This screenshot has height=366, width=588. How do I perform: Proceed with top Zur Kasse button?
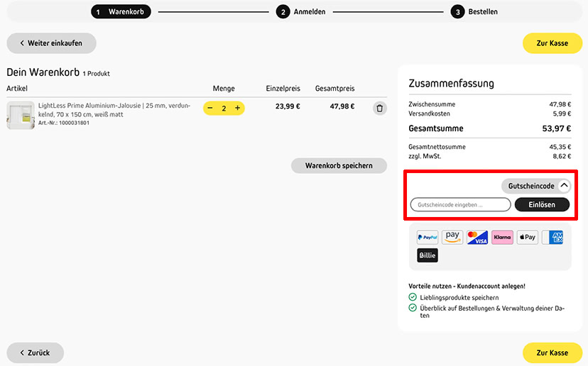552,43
